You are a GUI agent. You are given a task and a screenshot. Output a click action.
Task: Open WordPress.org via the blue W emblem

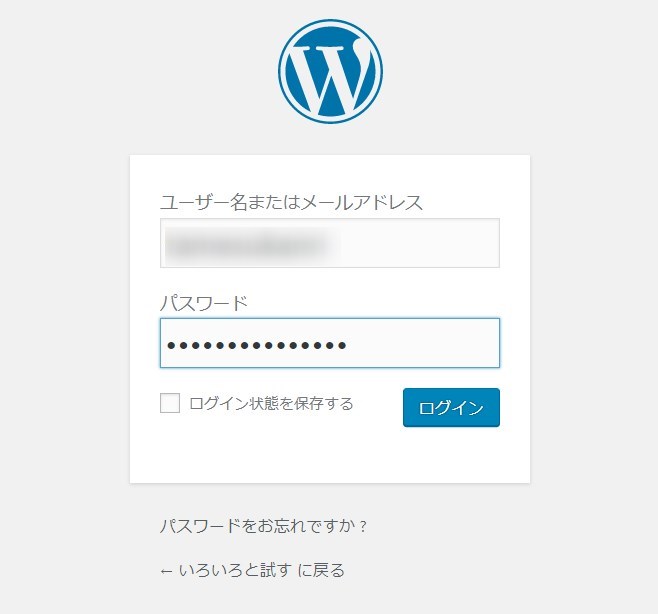click(x=330, y=71)
